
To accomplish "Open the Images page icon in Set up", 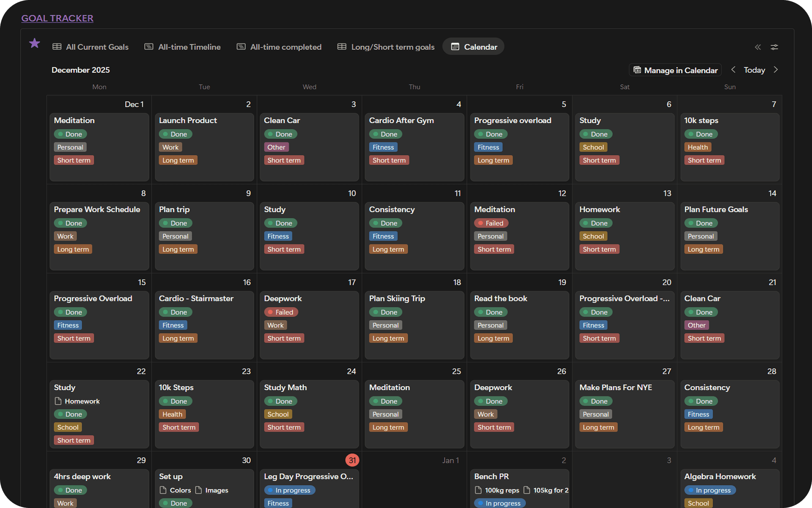I will (198, 490).
